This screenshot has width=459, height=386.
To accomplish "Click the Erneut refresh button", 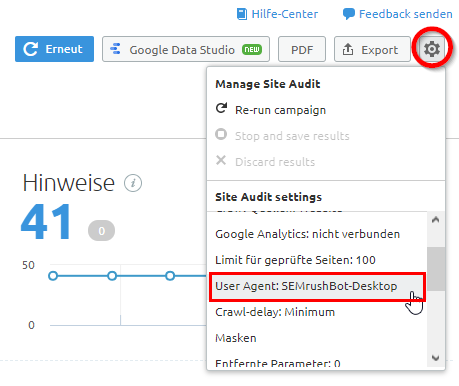I will [54, 49].
